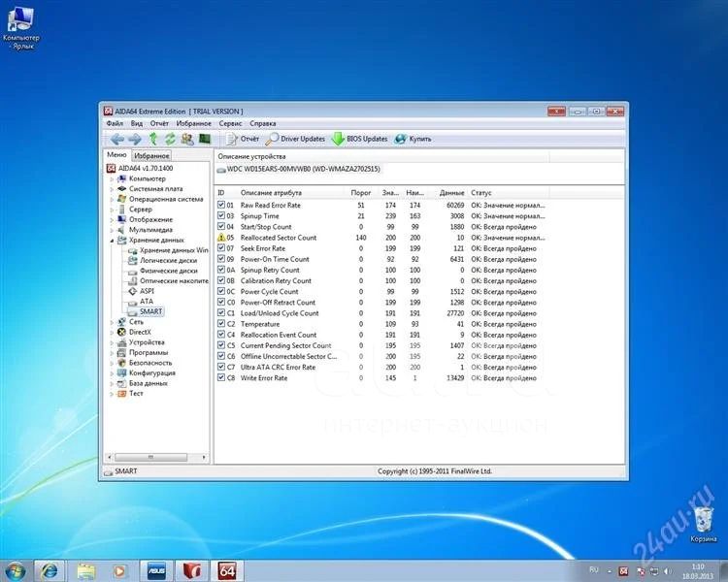
Task: Toggle checkbox for 09 Power-On Time Count
Action: pos(221,259)
